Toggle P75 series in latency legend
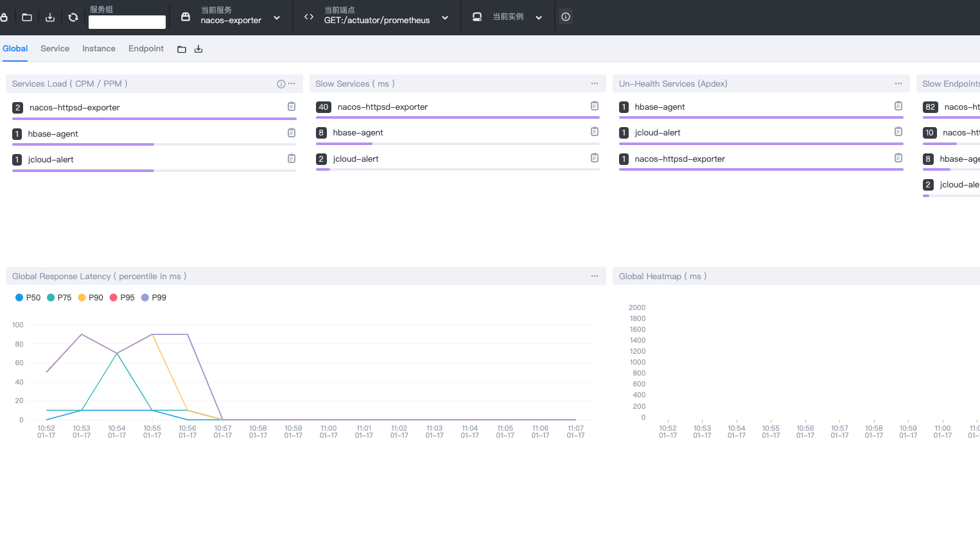 pos(59,298)
